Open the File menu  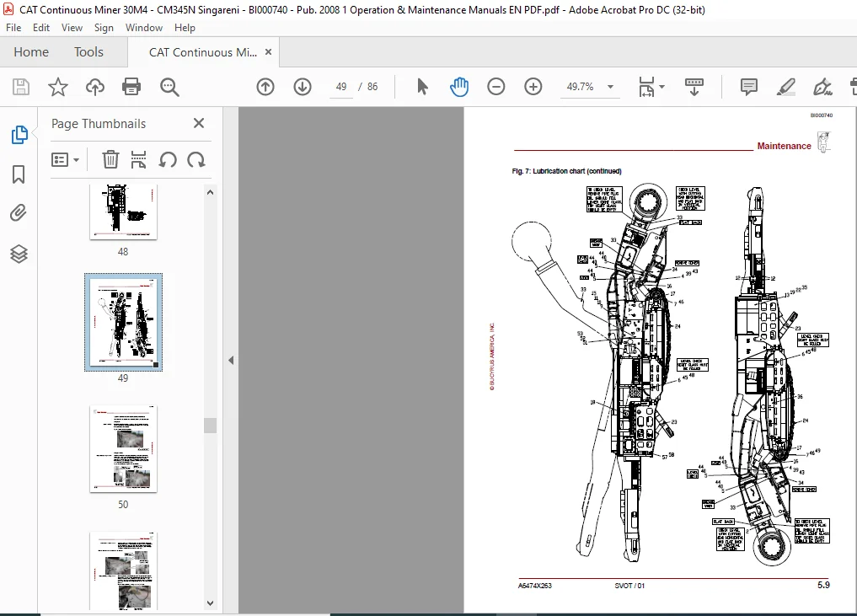click(x=13, y=27)
